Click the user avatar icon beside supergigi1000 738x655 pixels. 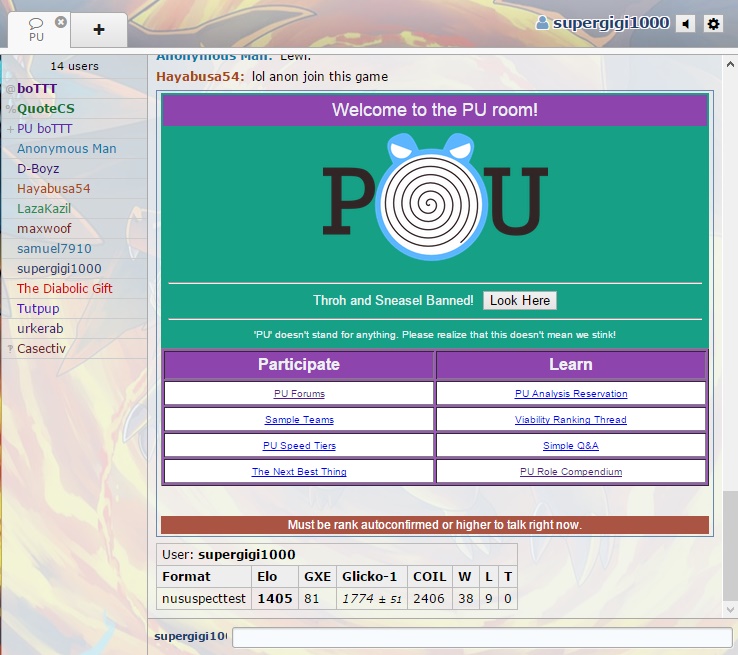coord(542,23)
